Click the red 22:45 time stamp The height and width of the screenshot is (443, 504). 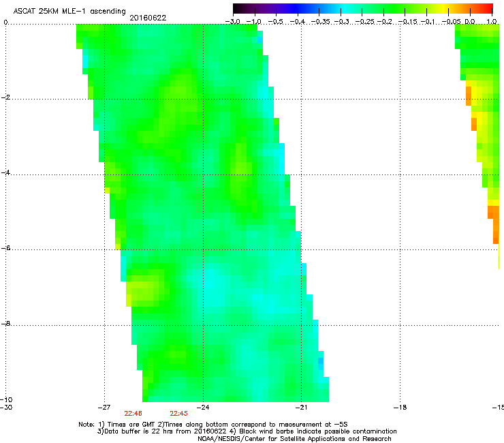(178, 414)
